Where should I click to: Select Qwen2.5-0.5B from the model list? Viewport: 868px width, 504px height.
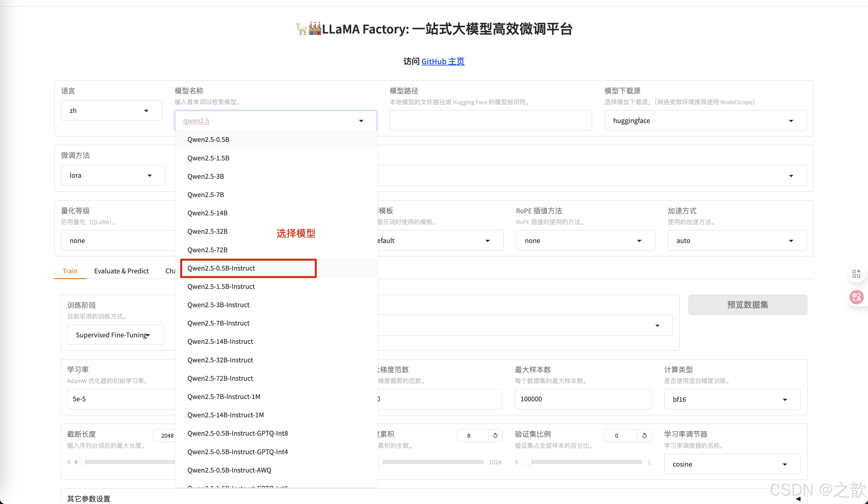click(276, 140)
